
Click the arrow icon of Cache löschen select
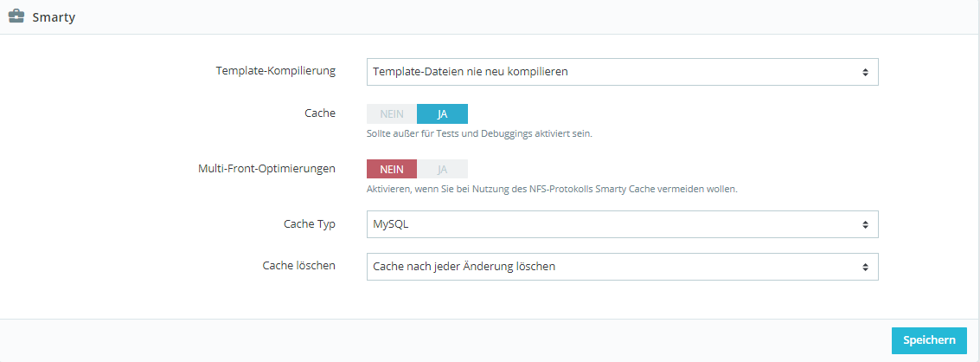(865, 267)
